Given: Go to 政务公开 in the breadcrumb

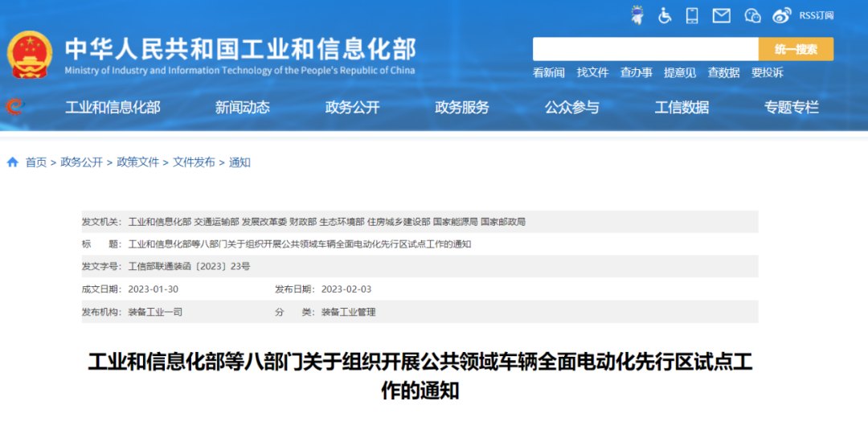Looking at the screenshot, I should [81, 162].
